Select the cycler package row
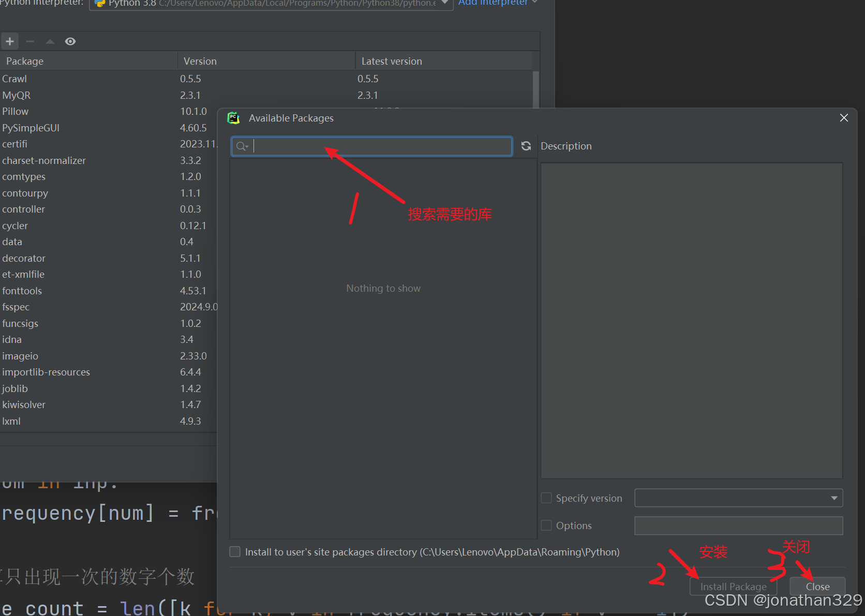The image size is (865, 616). tap(109, 226)
